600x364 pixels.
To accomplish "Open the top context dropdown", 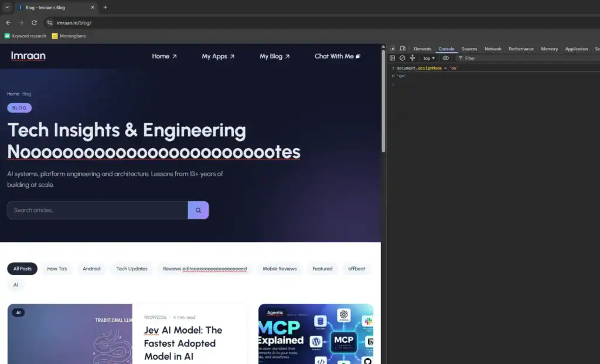I will point(429,58).
